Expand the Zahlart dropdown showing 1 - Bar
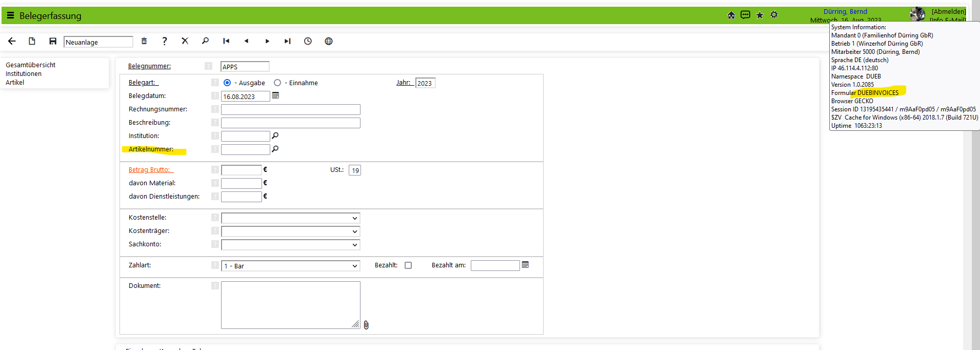The width and height of the screenshot is (980, 350). tap(291, 266)
